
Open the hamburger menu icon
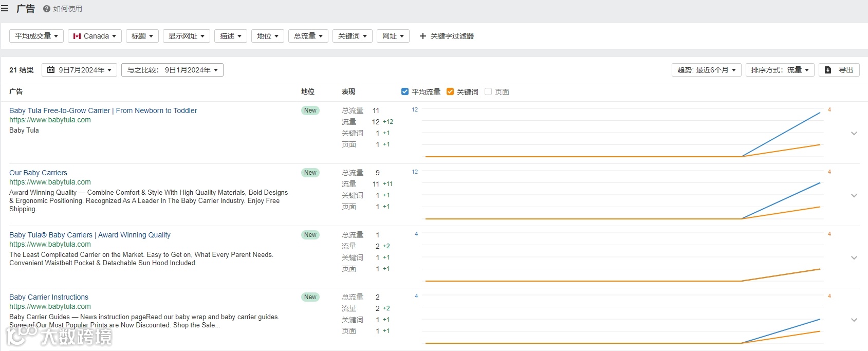tap(5, 9)
